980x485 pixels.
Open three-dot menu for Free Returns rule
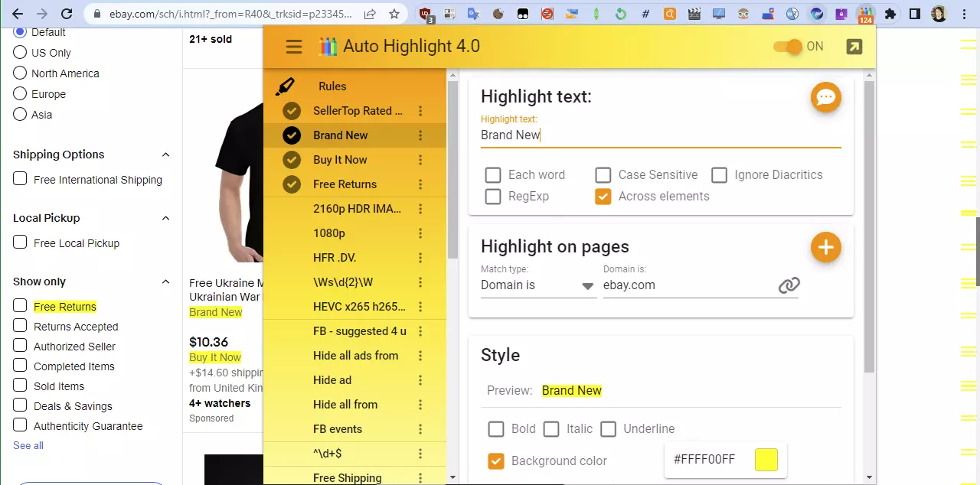point(420,184)
